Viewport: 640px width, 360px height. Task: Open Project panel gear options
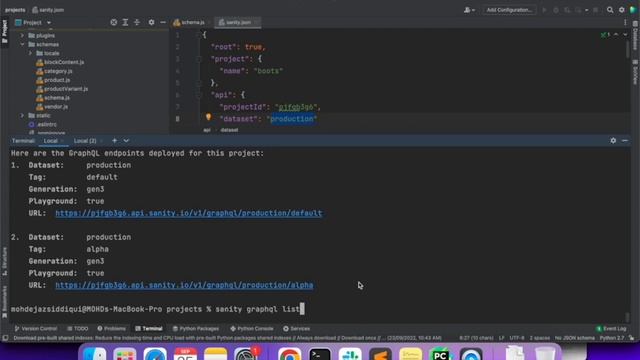[x=151, y=22]
